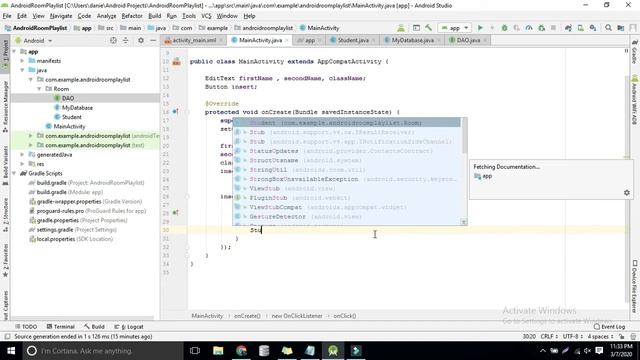Click onCreate() in the breadcrumb bar

tap(247, 316)
